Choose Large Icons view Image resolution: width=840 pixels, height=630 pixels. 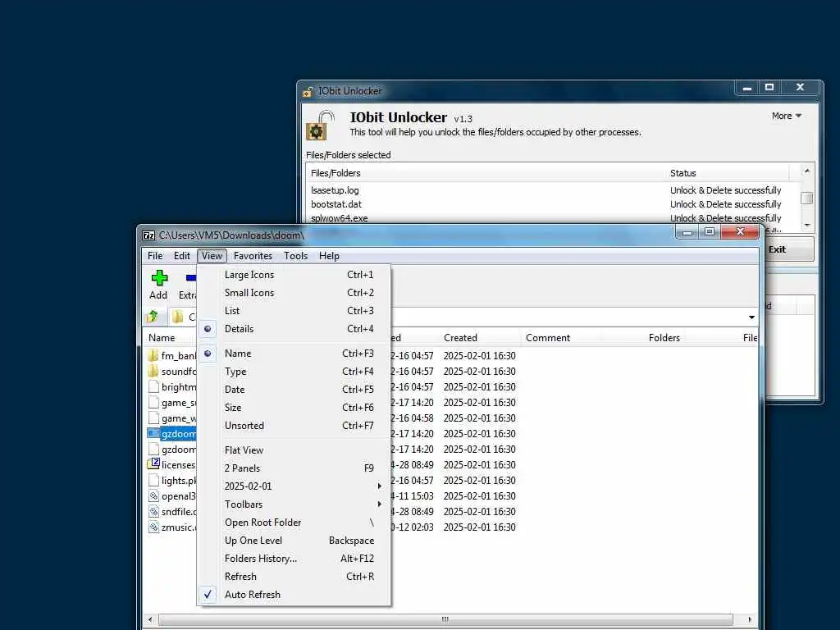(x=294, y=275)
